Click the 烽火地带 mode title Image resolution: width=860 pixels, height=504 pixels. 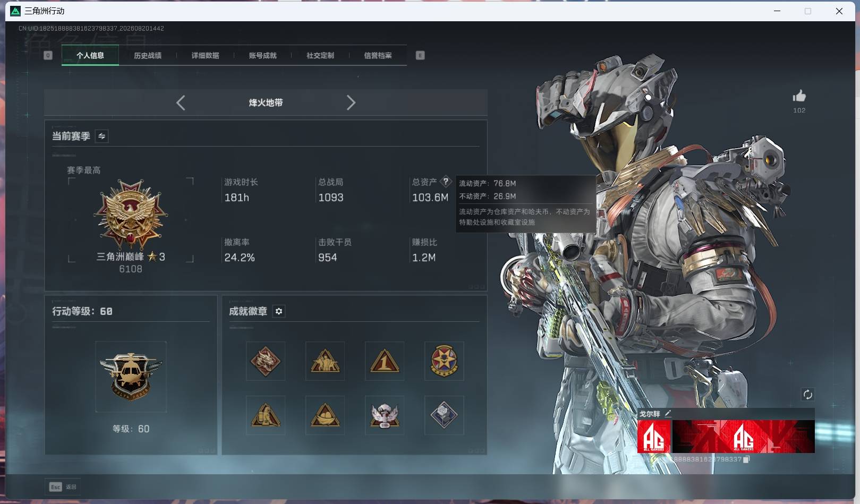[x=266, y=102]
